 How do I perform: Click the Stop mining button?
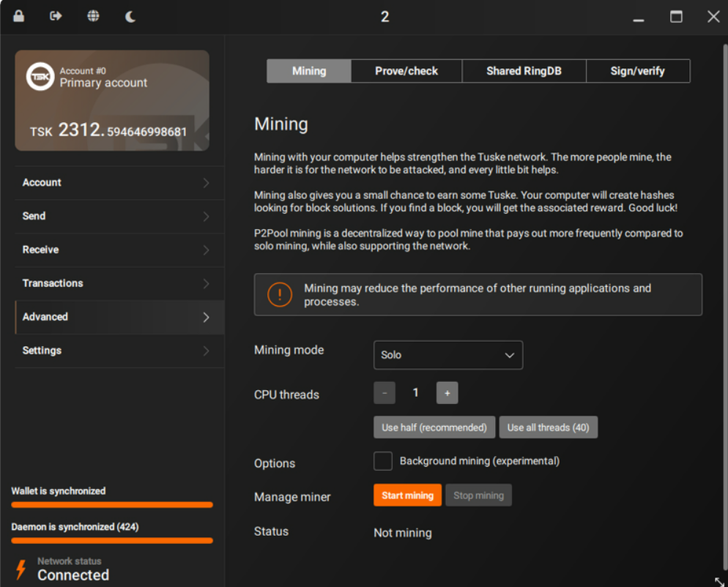tap(478, 495)
